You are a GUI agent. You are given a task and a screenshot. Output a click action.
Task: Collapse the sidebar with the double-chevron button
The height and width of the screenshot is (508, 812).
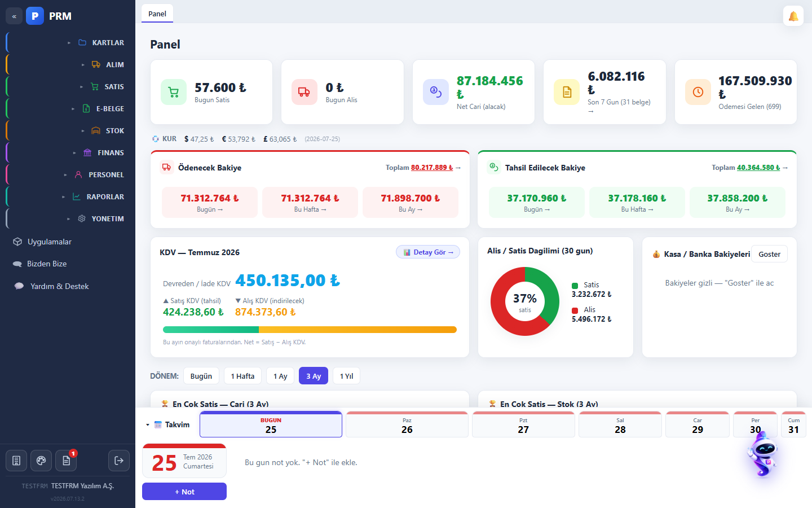click(x=14, y=16)
